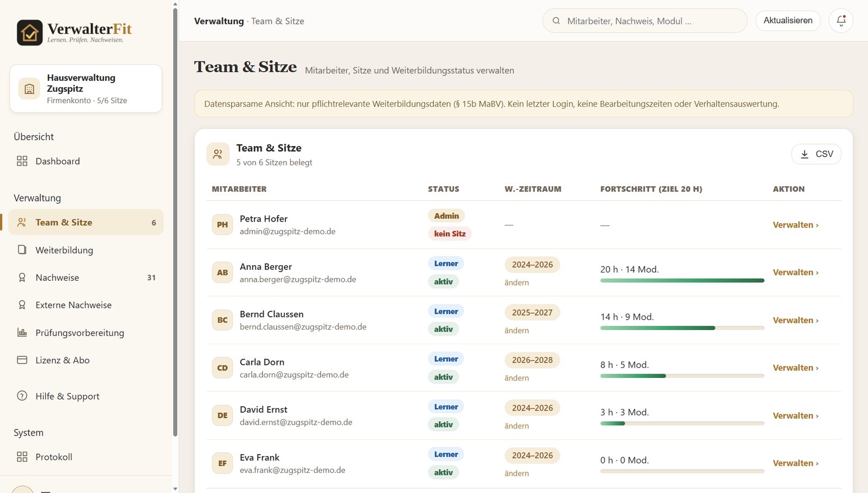Click the Admin badge of Petra Hofer
This screenshot has width=868, height=493.
coord(446,216)
